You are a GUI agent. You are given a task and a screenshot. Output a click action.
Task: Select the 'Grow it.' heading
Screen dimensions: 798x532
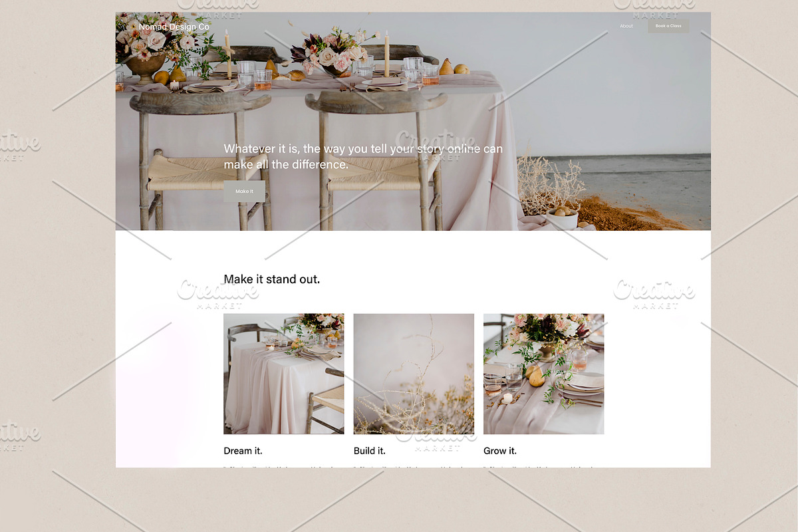(x=500, y=451)
